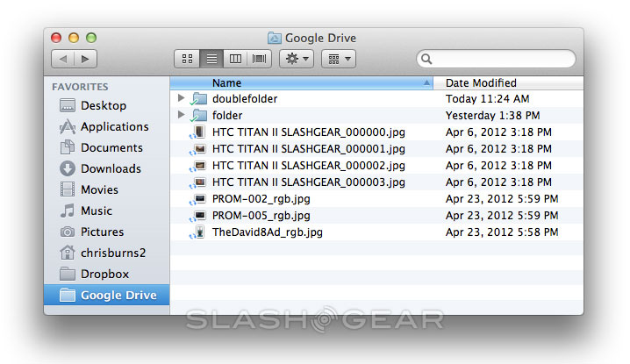Click TheDavid8Ad_rgb.jpg file name
Viewport: 630px width, 364px height.
click(268, 232)
